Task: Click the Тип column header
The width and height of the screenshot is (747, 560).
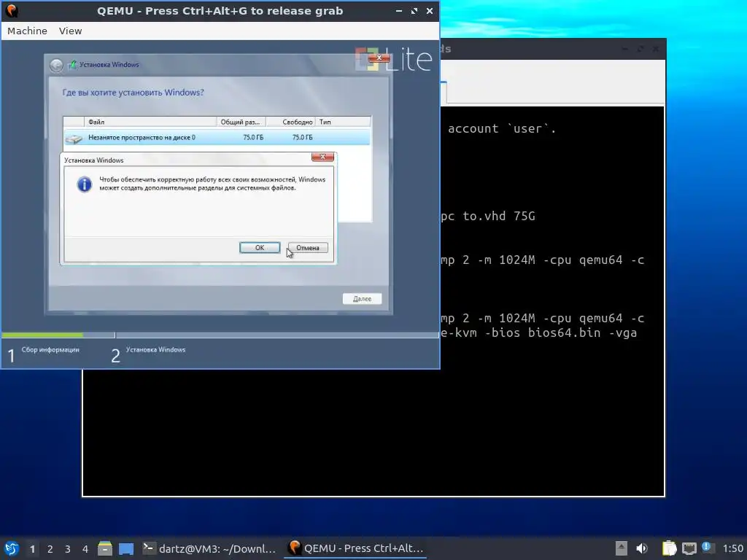Action: pos(343,122)
